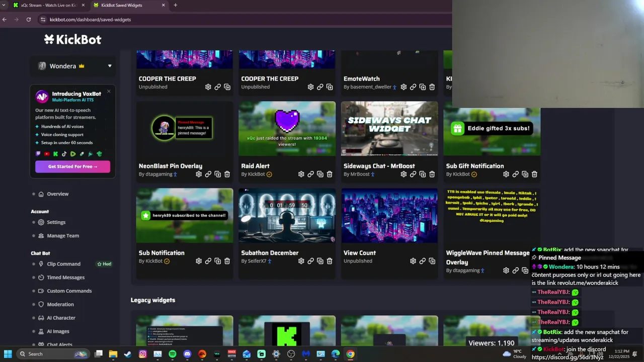Open File Explorer from the taskbar

pyautogui.click(x=113, y=354)
